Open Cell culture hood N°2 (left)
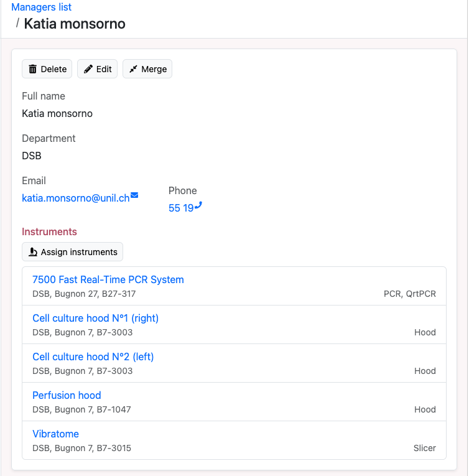The width and height of the screenshot is (469, 476). tap(93, 357)
